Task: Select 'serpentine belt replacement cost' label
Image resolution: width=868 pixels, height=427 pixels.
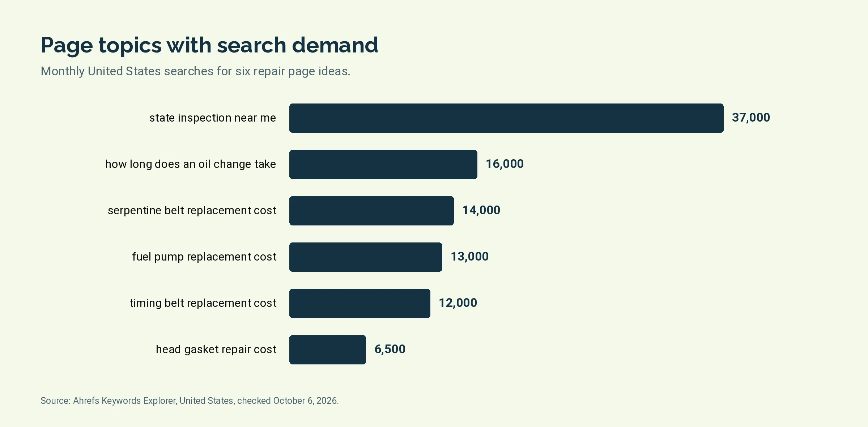Action: click(x=192, y=211)
